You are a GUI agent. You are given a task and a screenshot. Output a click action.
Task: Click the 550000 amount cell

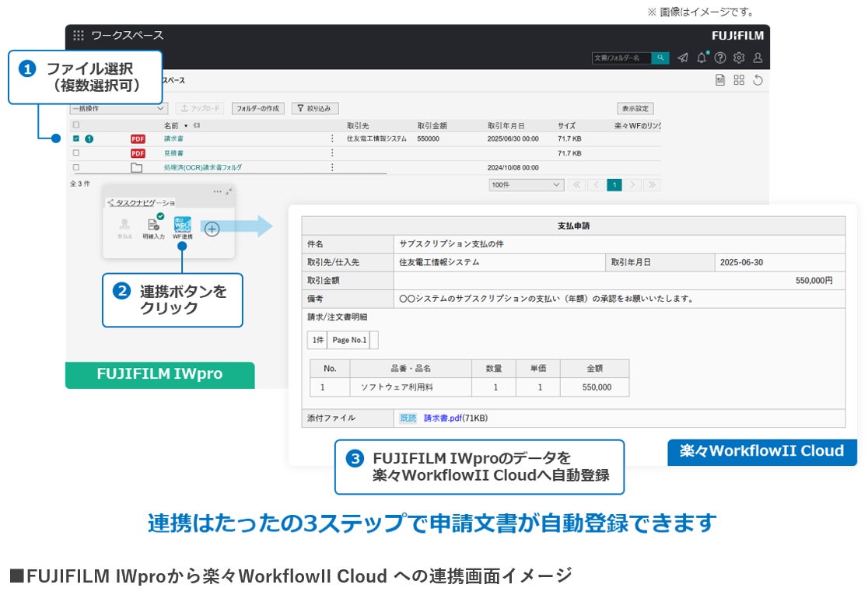pos(428,139)
